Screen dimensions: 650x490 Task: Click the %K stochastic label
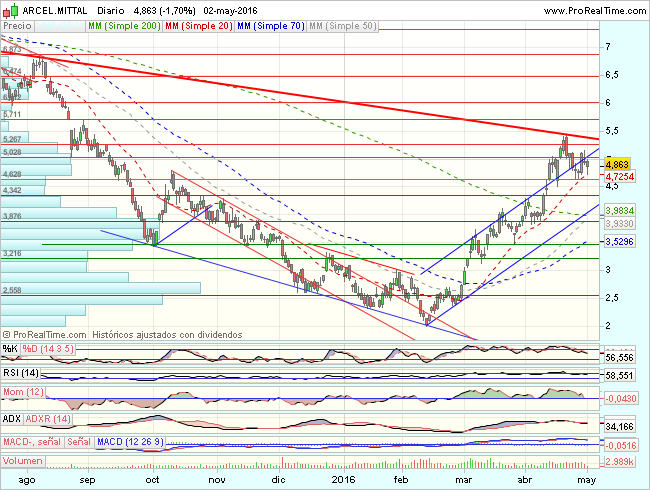coord(10,349)
